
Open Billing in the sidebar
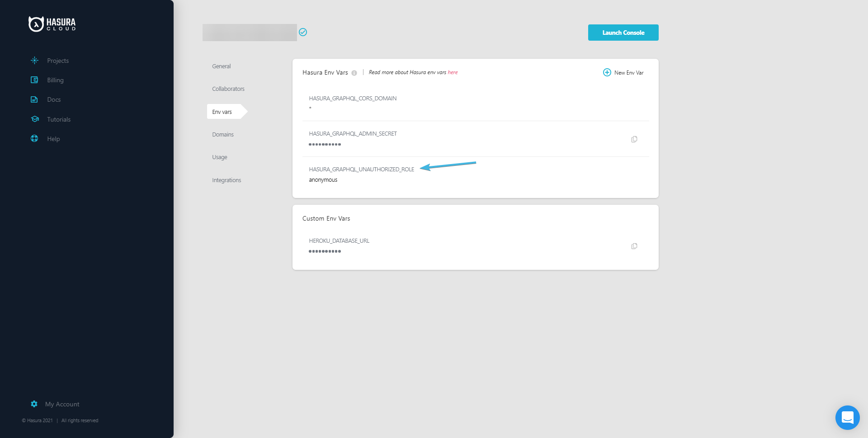[x=55, y=80]
